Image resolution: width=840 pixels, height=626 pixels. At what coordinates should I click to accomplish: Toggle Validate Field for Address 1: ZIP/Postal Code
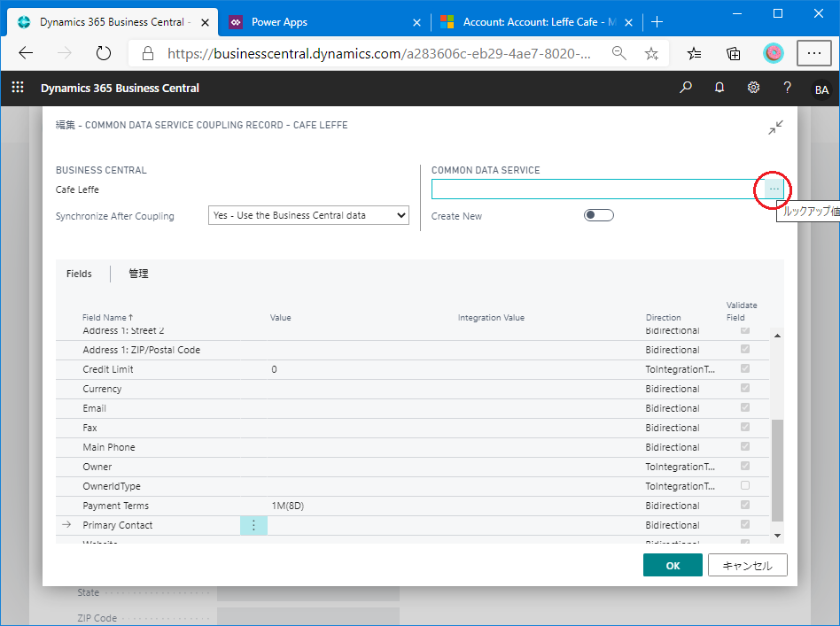pos(744,349)
